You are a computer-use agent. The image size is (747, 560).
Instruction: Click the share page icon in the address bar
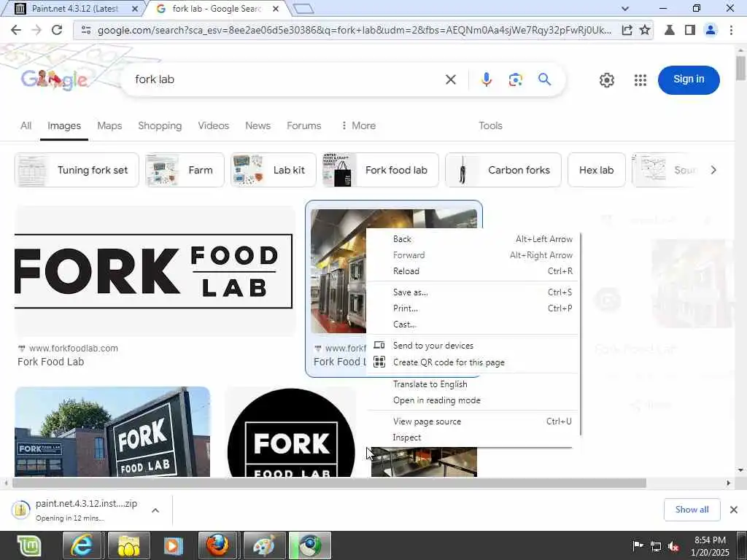click(627, 30)
